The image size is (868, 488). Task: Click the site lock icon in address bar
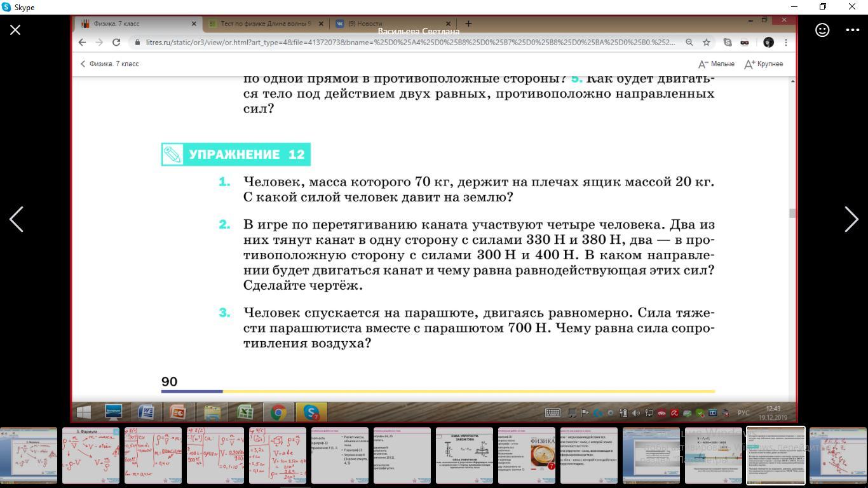pos(137,42)
